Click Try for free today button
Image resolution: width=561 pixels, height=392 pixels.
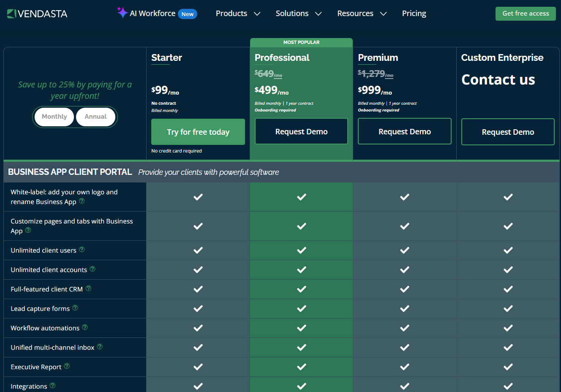pos(198,132)
